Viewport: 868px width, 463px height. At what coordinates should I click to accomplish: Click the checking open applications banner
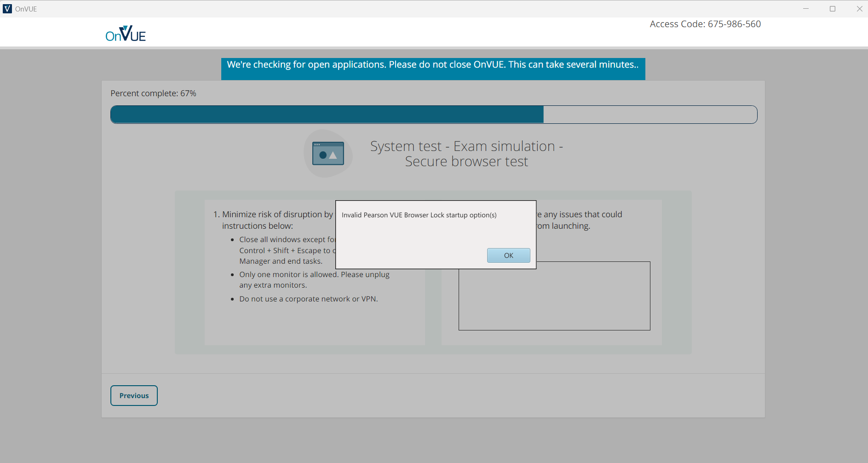(433, 69)
